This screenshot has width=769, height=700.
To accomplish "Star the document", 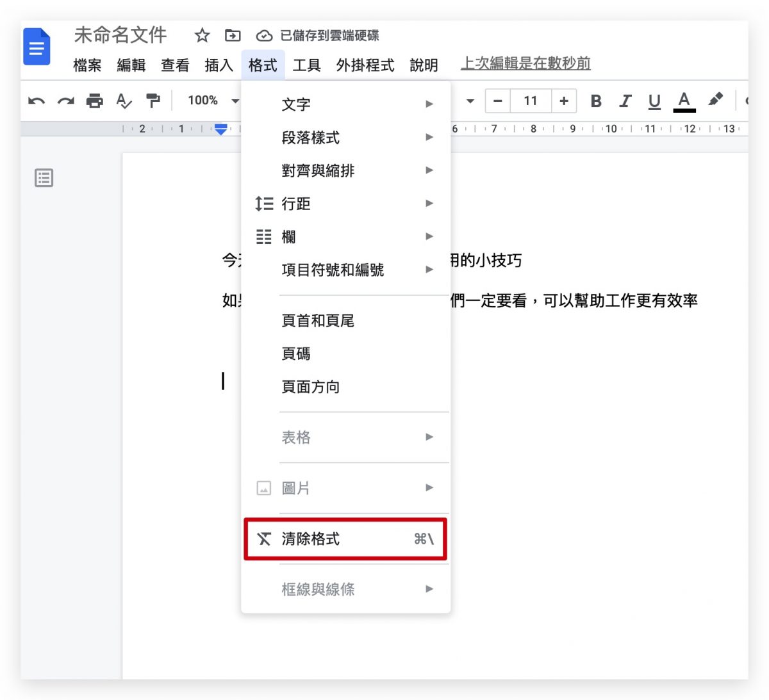I will tap(202, 36).
